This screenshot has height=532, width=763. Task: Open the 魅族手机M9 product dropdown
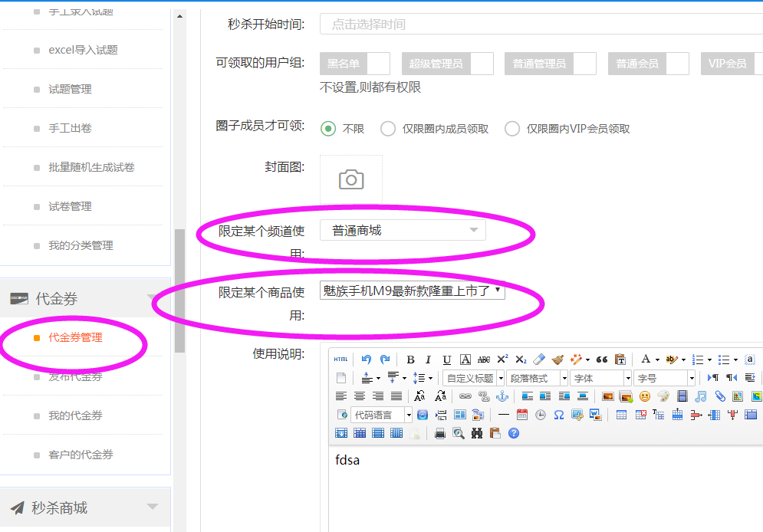click(x=413, y=291)
